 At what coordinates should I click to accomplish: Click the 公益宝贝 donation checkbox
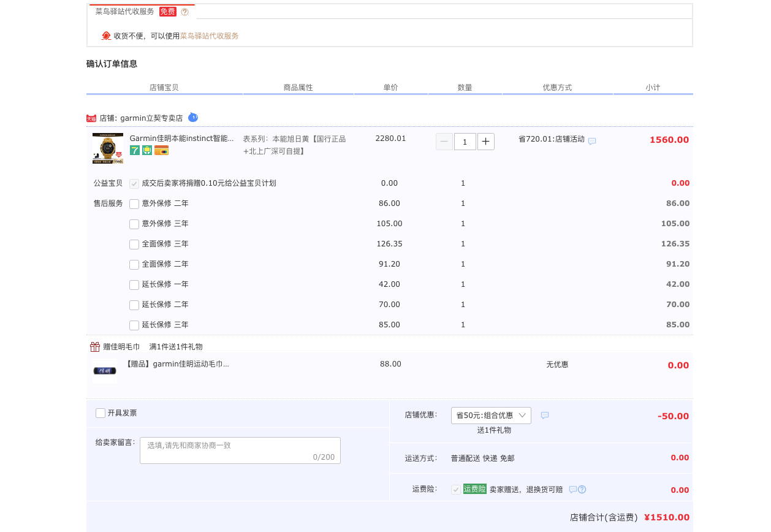[134, 183]
